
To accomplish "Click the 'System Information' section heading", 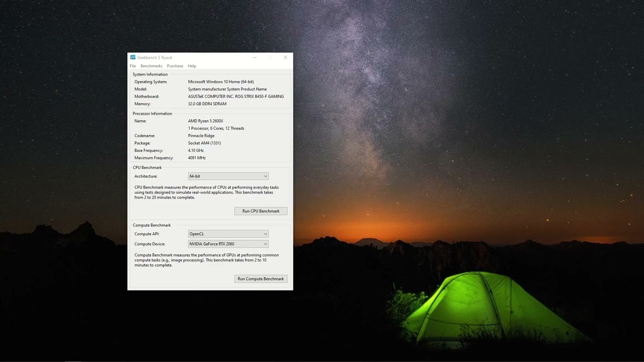I will 150,74.
